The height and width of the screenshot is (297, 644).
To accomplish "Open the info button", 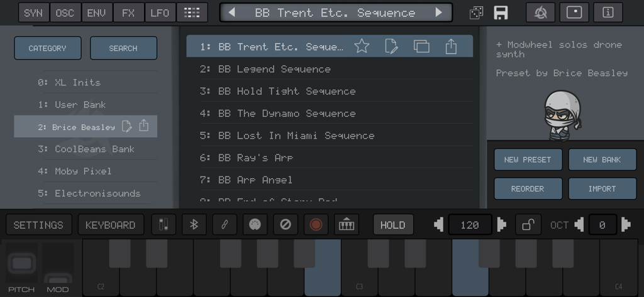I will [608, 13].
